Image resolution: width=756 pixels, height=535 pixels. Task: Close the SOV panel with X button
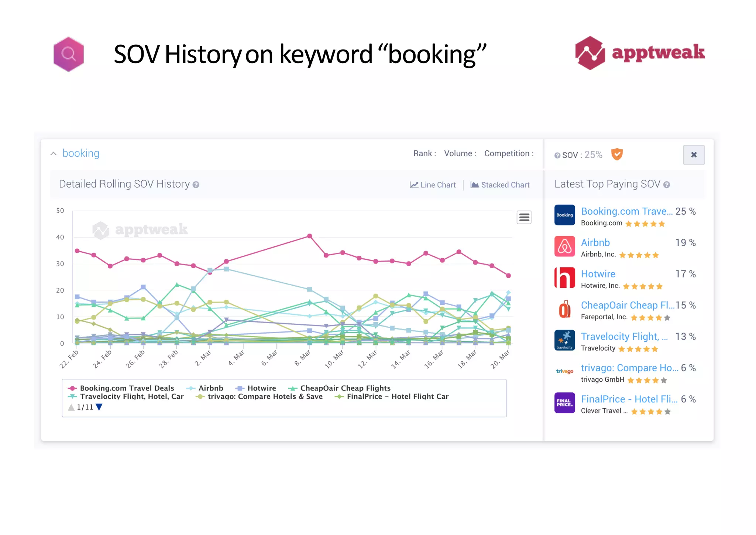694,155
